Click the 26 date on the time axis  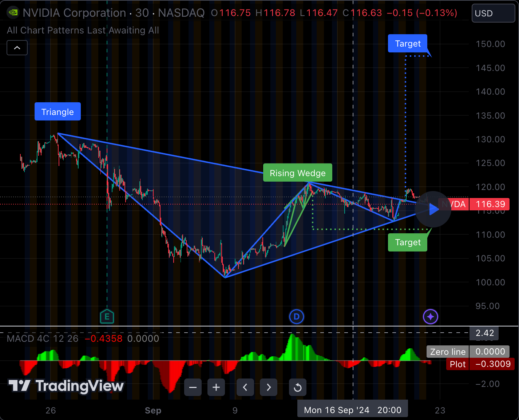coord(51,411)
